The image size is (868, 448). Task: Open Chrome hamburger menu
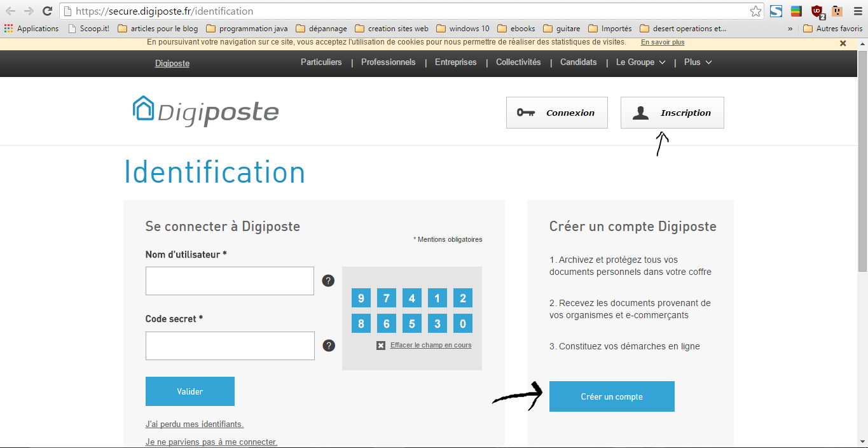click(x=858, y=11)
